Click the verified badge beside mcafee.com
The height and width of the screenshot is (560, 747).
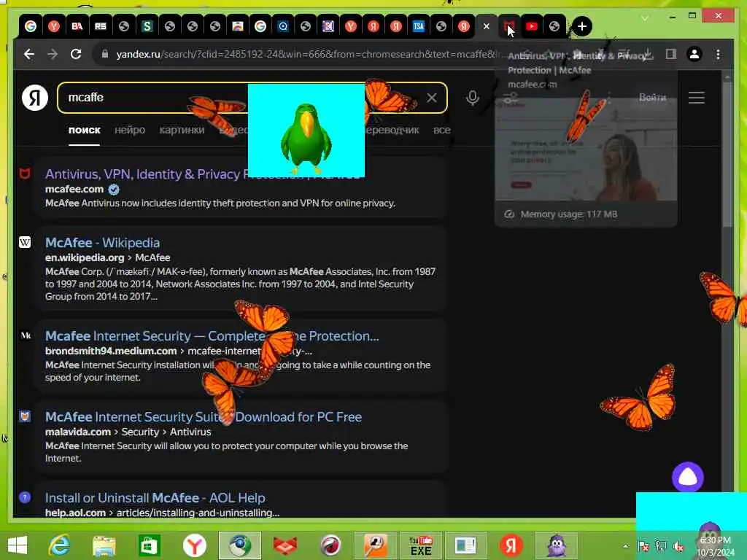(x=113, y=190)
